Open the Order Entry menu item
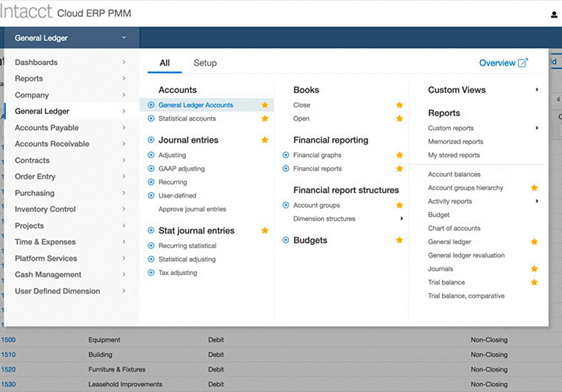Viewport: 562px width, 392px height. tap(71, 176)
